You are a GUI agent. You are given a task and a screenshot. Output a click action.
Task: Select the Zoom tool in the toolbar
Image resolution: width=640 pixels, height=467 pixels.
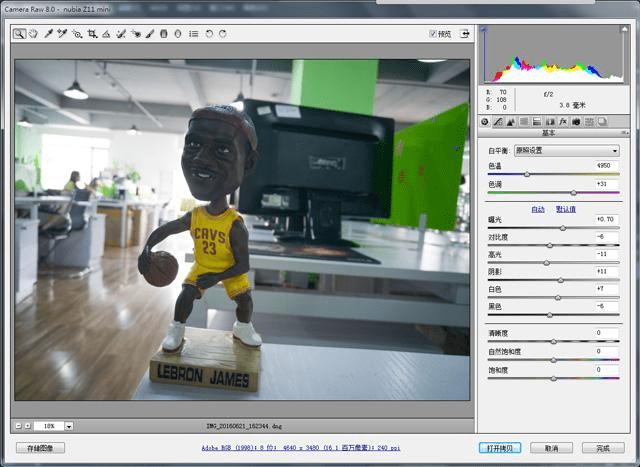point(19,34)
